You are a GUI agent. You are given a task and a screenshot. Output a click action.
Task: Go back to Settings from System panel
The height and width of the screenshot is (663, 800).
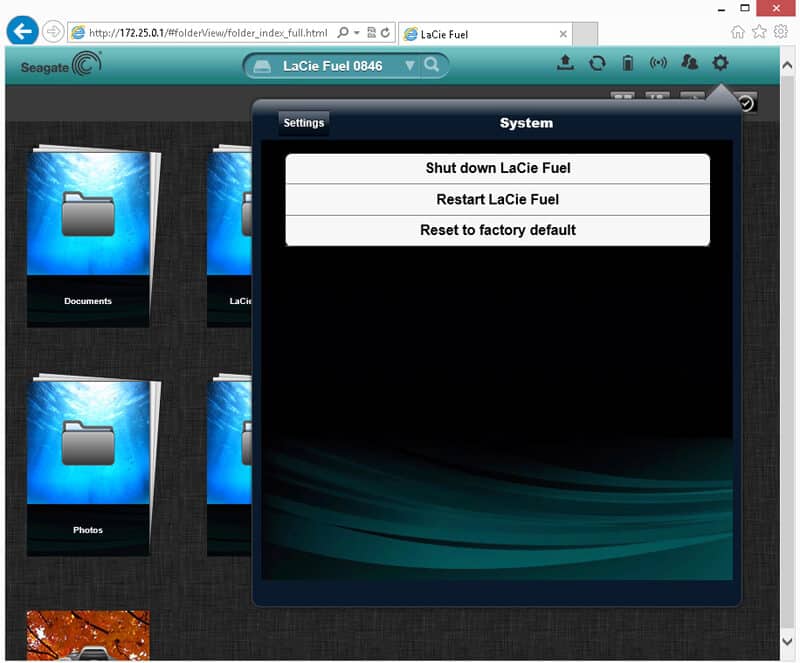point(304,123)
